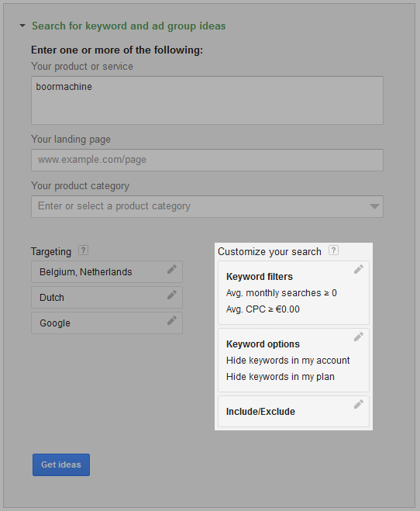The image size is (420, 511).
Task: Click the Get ideas button
Action: point(61,464)
